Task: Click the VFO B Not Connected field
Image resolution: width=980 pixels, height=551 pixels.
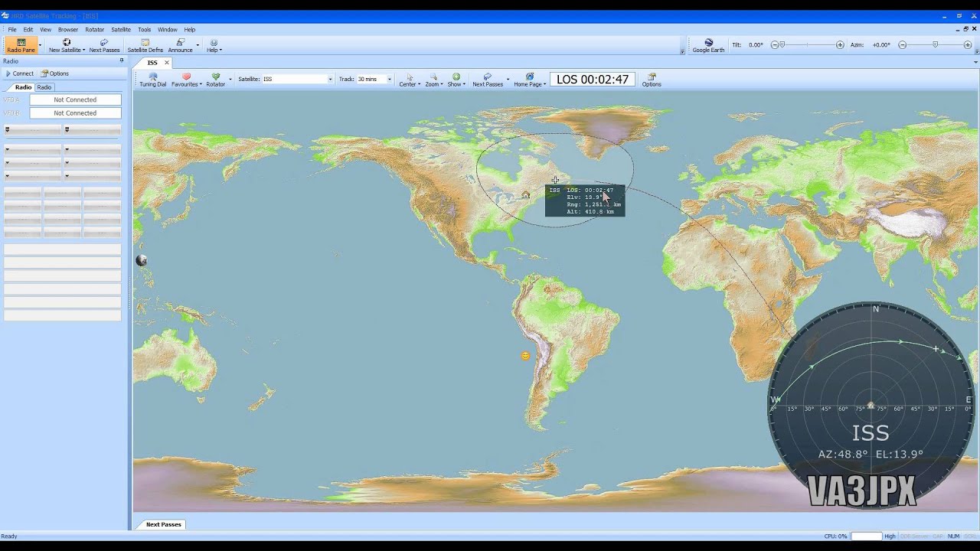Action: [x=75, y=112]
